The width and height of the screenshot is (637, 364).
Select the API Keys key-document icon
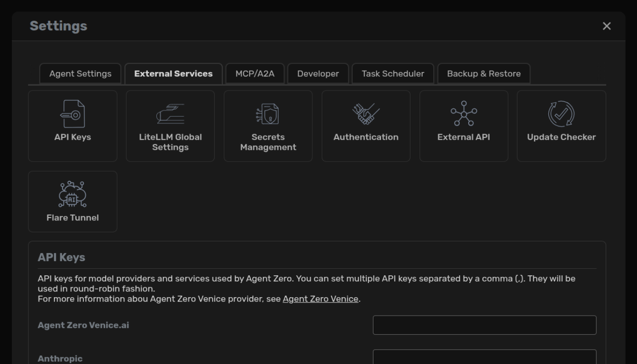73,114
